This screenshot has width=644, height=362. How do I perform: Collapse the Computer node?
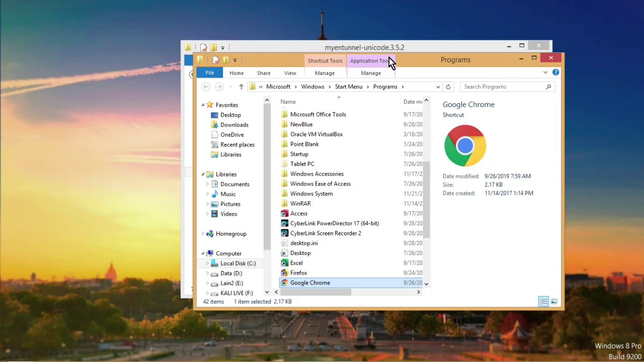[x=203, y=254]
